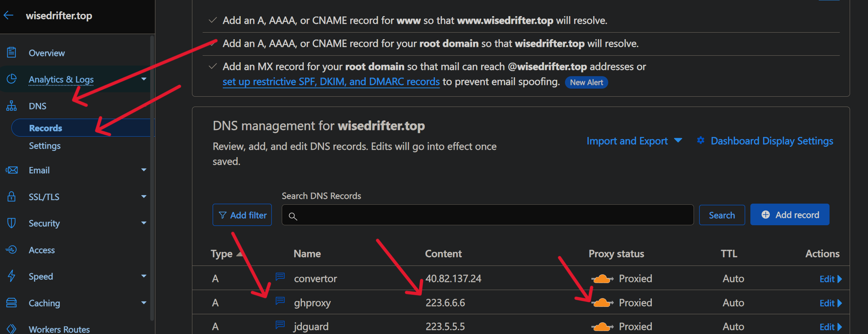
Task: Expand the Analytics & Logs menu arrow
Action: point(144,79)
